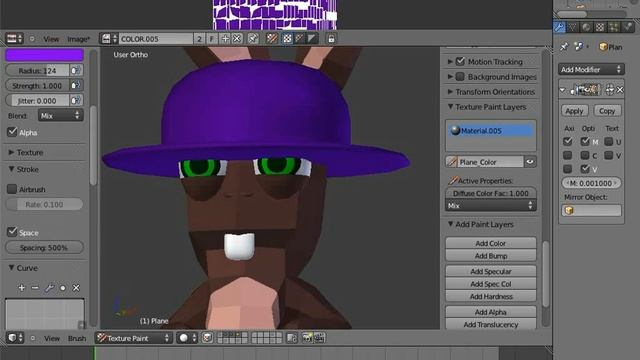Open the texture checker tab
This screenshot has height=360, width=640.
coord(600,27)
